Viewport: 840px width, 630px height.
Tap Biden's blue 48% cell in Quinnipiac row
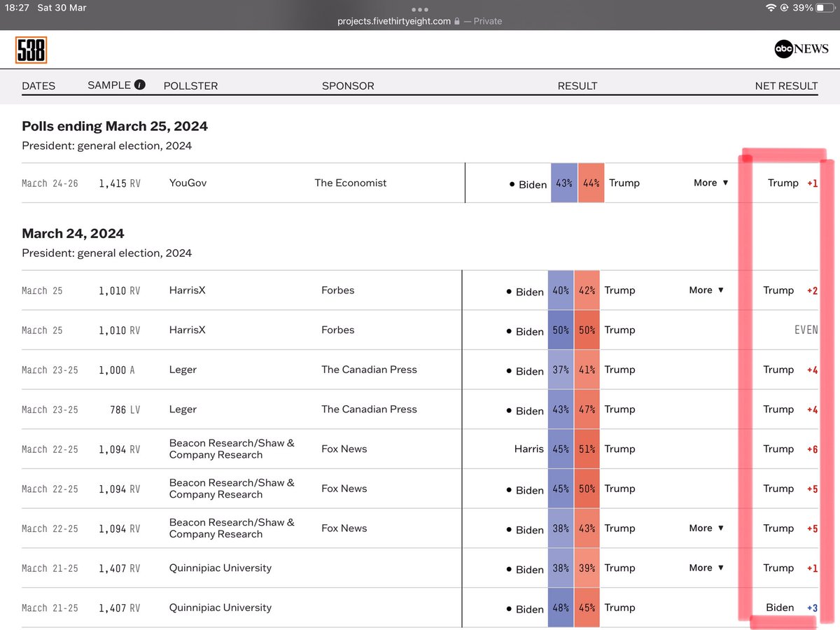[561, 608]
